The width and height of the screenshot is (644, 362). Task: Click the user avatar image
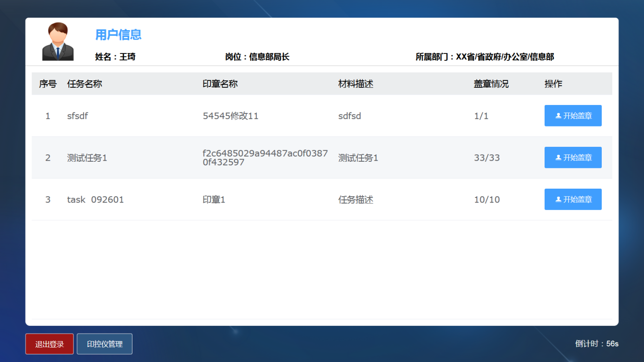58,41
